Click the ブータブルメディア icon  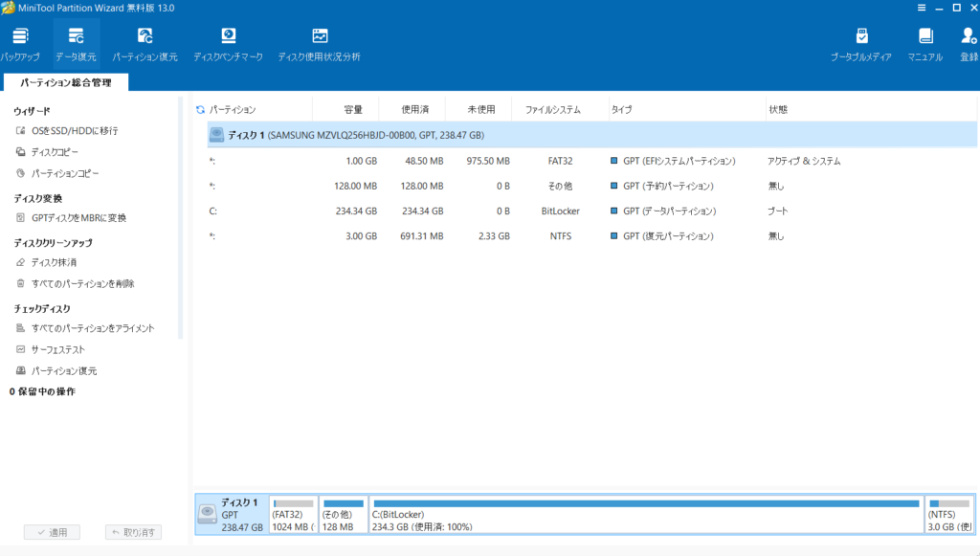click(x=860, y=43)
